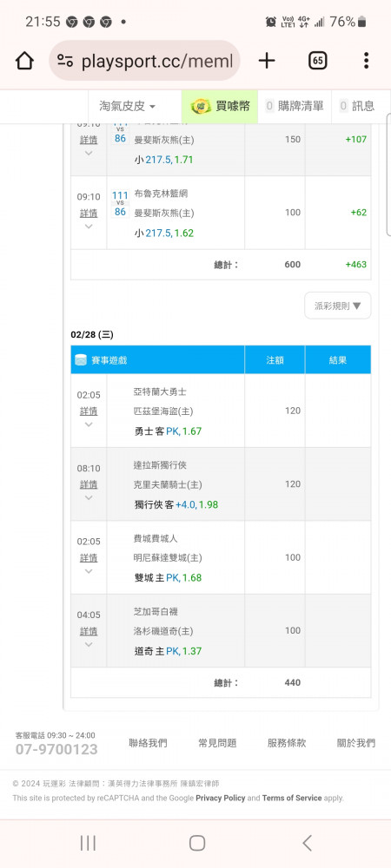Open 詳情 for the 1.62 布魯克林籃網 bet

click(89, 214)
